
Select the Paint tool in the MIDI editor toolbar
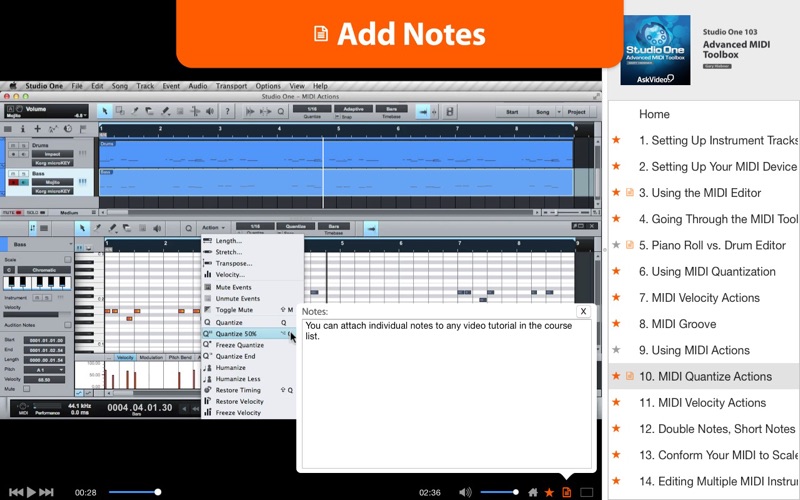112,228
